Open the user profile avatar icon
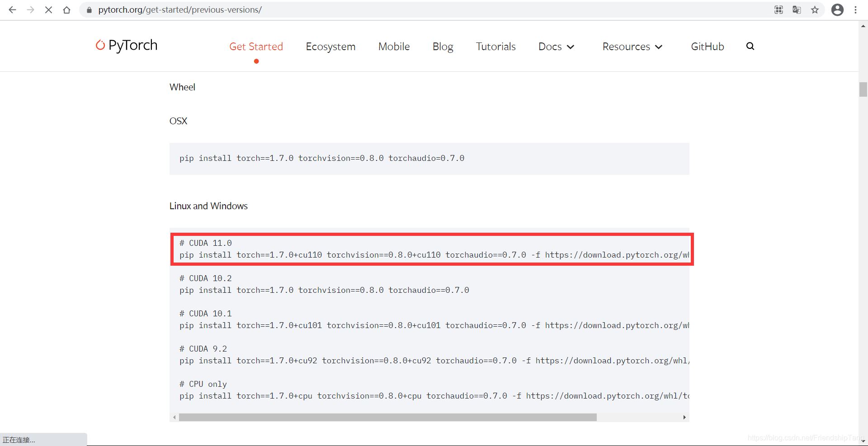868x446 pixels. [x=837, y=10]
